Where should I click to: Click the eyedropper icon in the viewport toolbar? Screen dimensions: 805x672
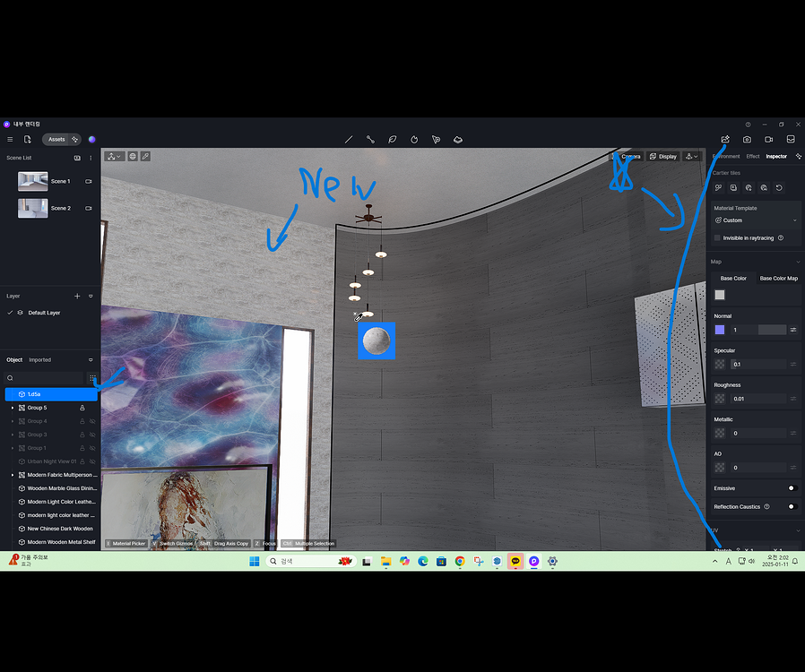click(145, 156)
